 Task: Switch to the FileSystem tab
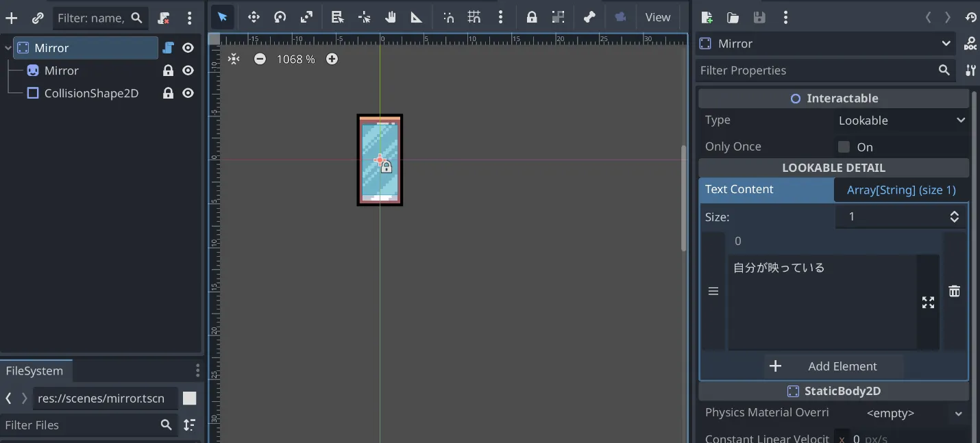pyautogui.click(x=35, y=370)
